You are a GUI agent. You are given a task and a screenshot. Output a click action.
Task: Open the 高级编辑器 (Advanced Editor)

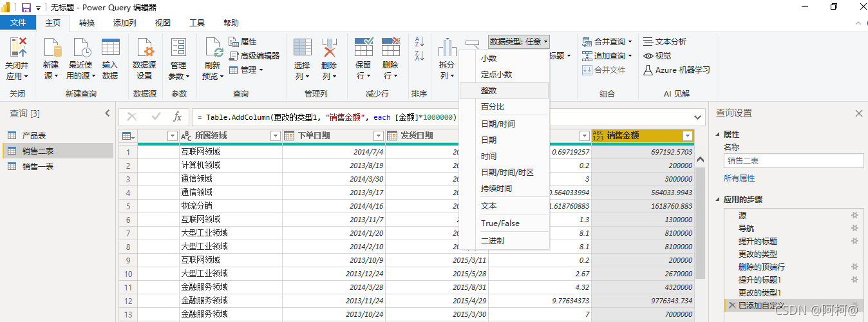pos(255,55)
